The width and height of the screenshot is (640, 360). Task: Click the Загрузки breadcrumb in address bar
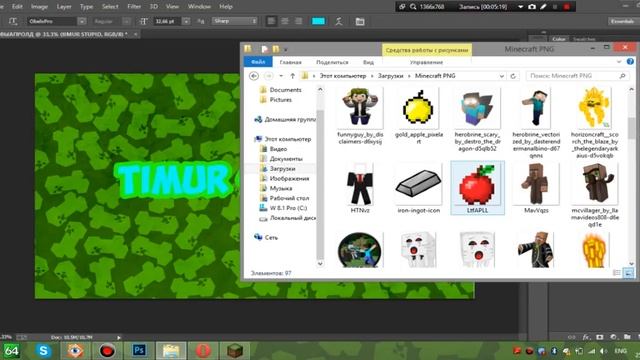pos(390,76)
